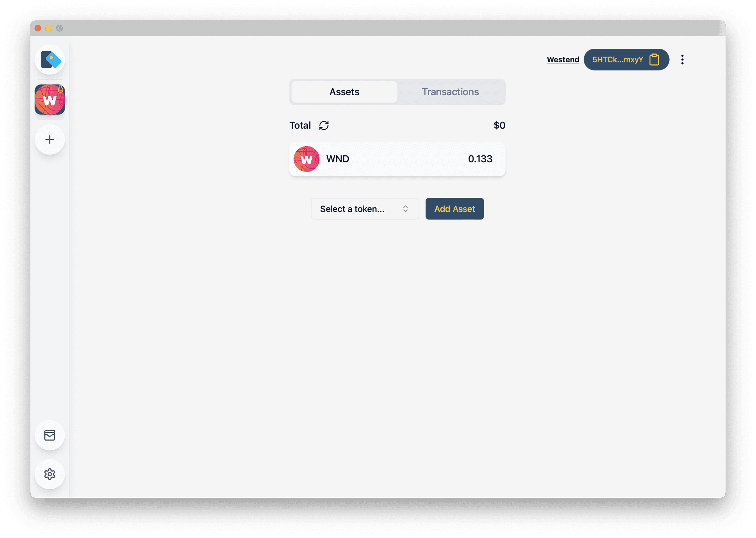Click the WND token row

[x=397, y=159]
